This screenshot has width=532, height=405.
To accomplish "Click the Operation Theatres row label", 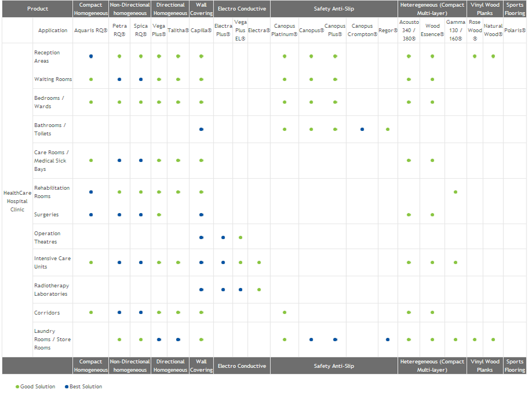I will (x=47, y=238).
